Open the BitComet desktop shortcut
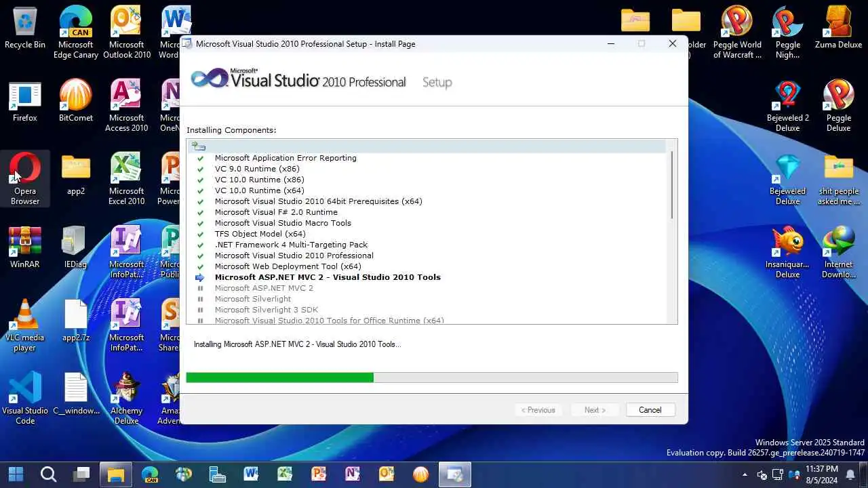 (76, 102)
